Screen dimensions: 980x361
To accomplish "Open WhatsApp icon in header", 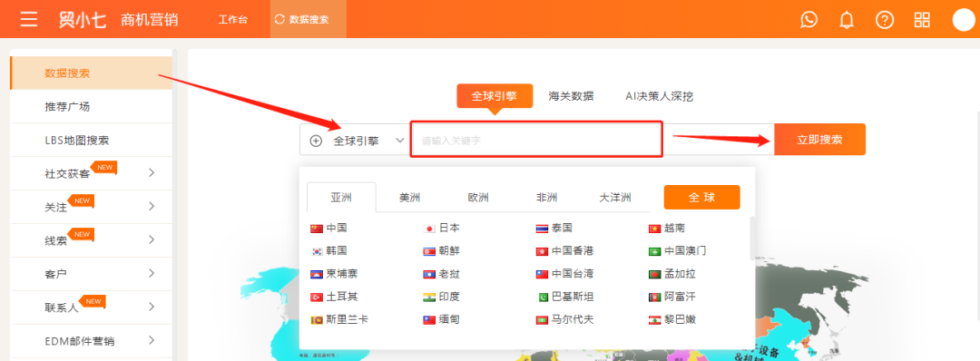I will click(x=808, y=19).
